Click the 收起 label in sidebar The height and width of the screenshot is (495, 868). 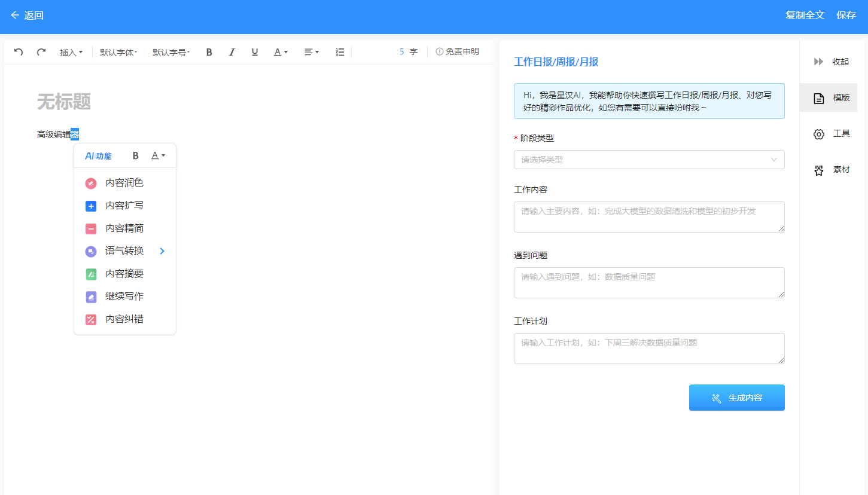point(840,62)
